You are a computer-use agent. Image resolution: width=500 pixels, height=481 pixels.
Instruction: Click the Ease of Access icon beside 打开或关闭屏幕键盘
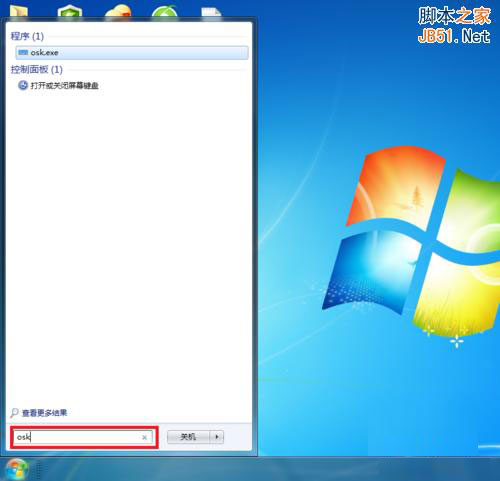23,86
